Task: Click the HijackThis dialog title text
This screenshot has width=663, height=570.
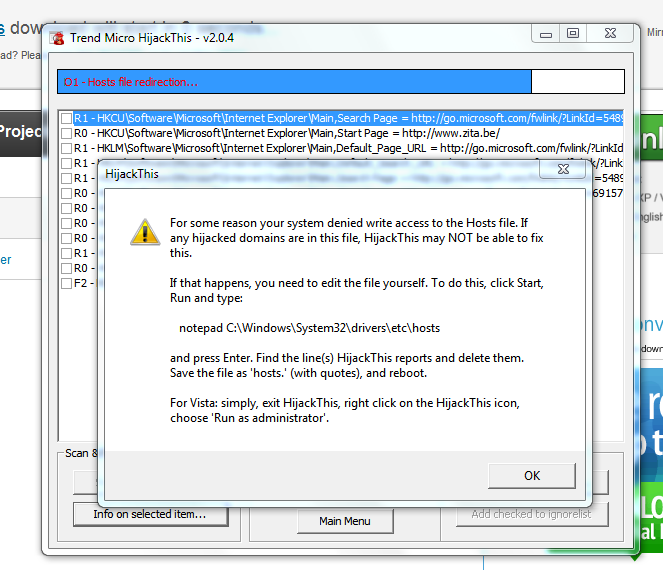Action: [132, 174]
